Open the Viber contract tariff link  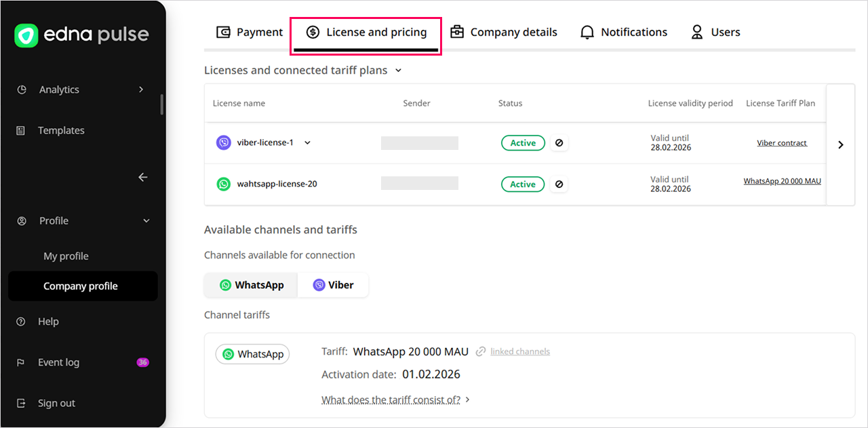(782, 143)
